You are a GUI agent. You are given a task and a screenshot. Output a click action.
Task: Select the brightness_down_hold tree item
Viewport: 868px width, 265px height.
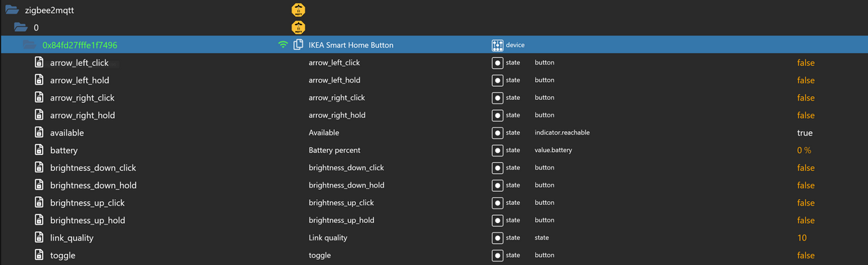pyautogui.click(x=93, y=185)
